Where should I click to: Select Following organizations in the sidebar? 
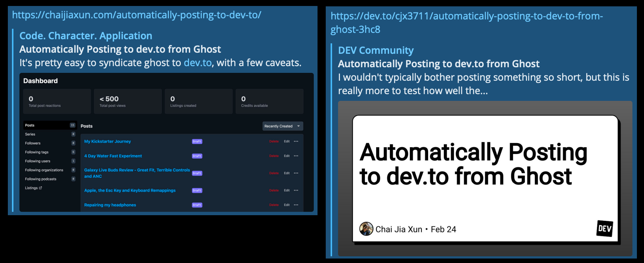tap(50, 170)
